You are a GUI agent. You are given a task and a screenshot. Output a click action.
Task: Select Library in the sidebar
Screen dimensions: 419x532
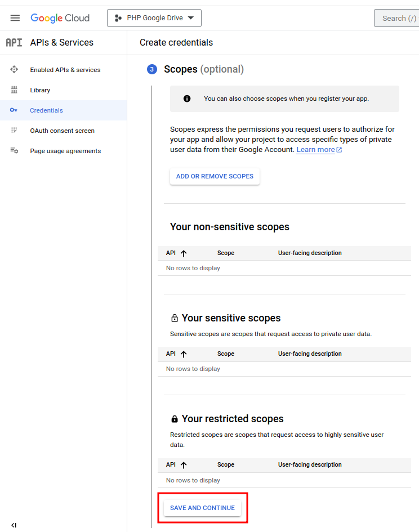(x=40, y=90)
